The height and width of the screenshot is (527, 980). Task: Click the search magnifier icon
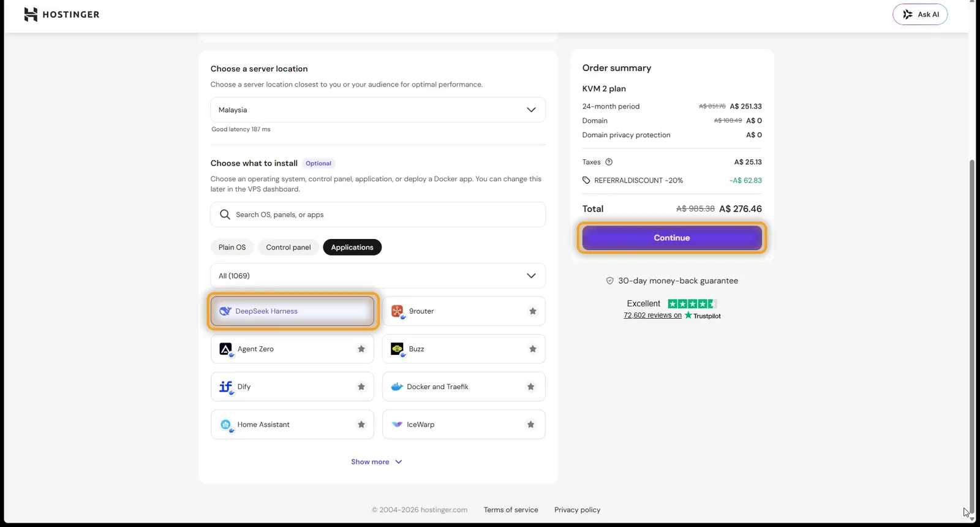coord(225,214)
